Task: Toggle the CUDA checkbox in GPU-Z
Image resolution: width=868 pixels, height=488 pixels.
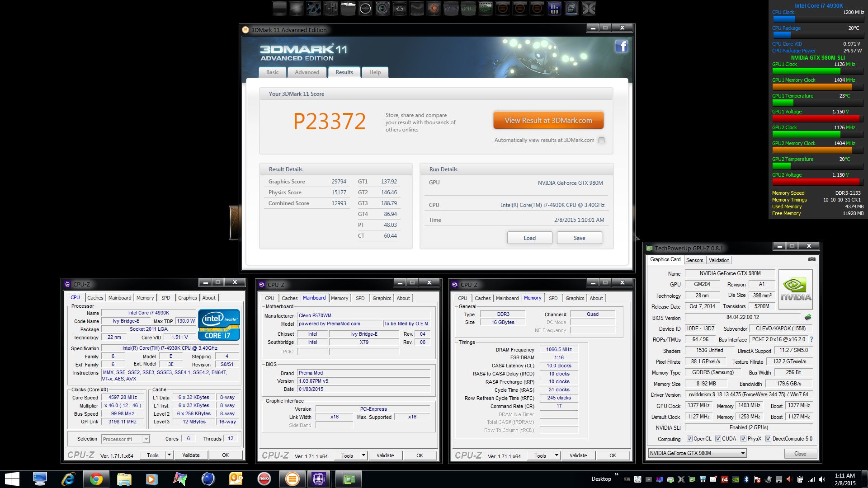Action: click(718, 439)
